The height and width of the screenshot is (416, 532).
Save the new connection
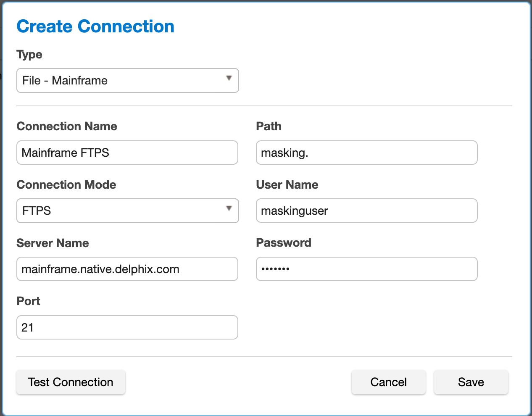click(471, 382)
